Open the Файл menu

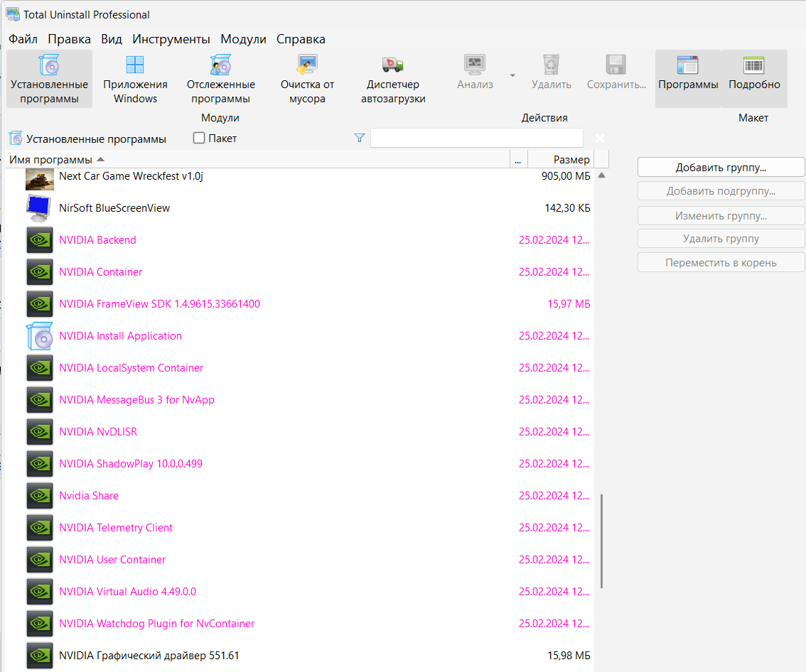tap(23, 39)
